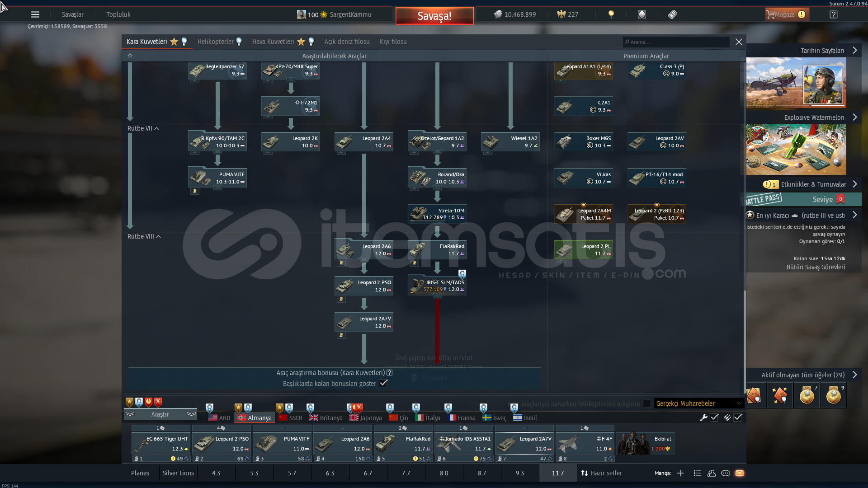
Task: Open the contacts list icon in bottom bar
Action: 698,473
